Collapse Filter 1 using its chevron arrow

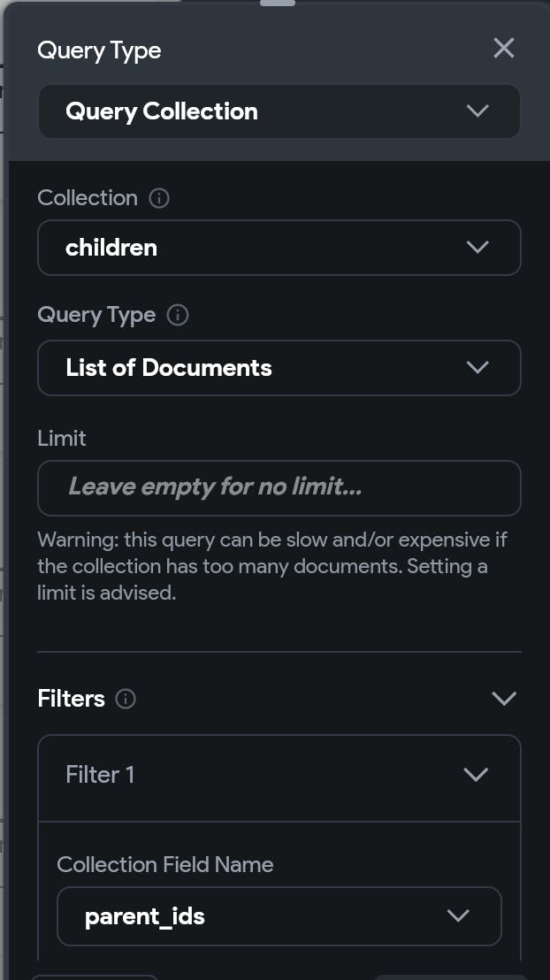tap(476, 775)
